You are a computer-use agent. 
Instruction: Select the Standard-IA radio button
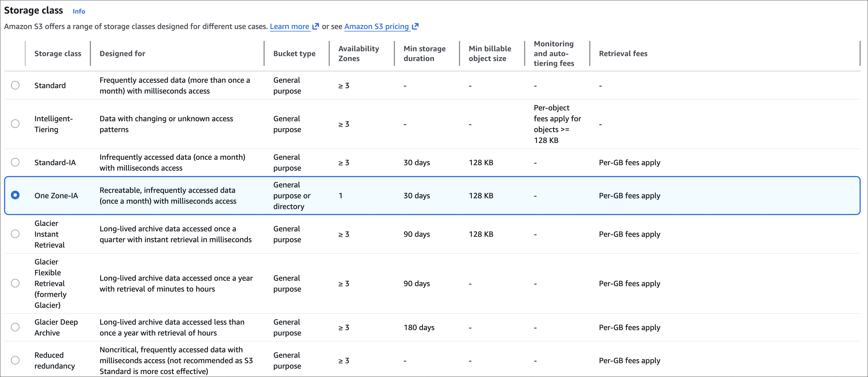[x=15, y=162]
